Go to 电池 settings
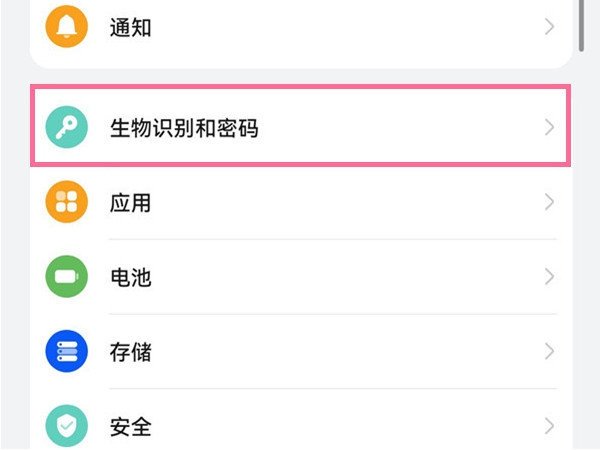 tap(130, 277)
